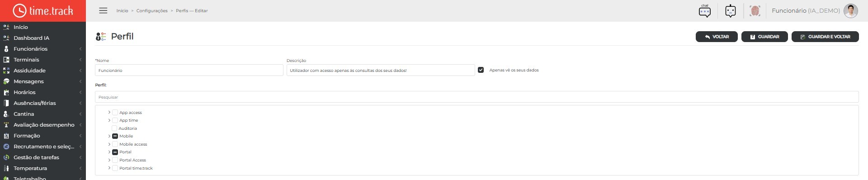Click the Mensagens sidebar icon

coord(6,81)
